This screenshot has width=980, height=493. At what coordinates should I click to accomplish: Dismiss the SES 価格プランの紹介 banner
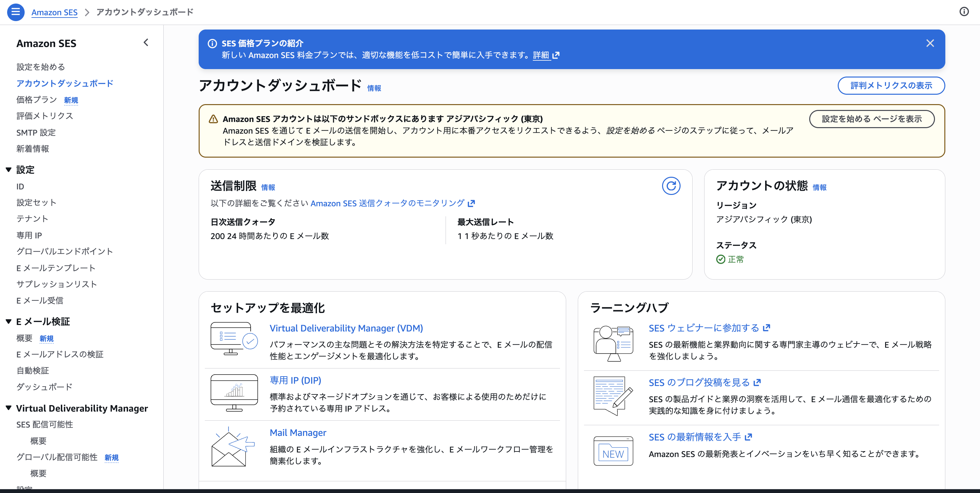click(930, 43)
